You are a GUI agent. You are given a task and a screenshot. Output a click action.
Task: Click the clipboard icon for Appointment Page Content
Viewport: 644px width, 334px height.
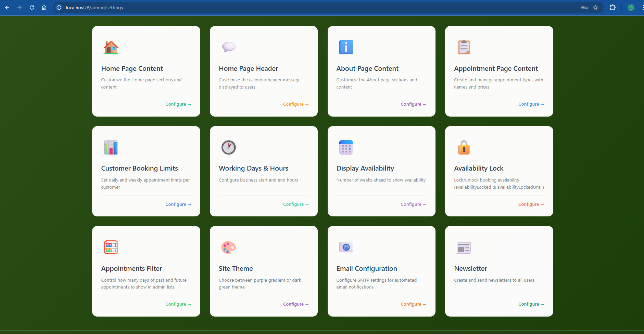tap(464, 47)
